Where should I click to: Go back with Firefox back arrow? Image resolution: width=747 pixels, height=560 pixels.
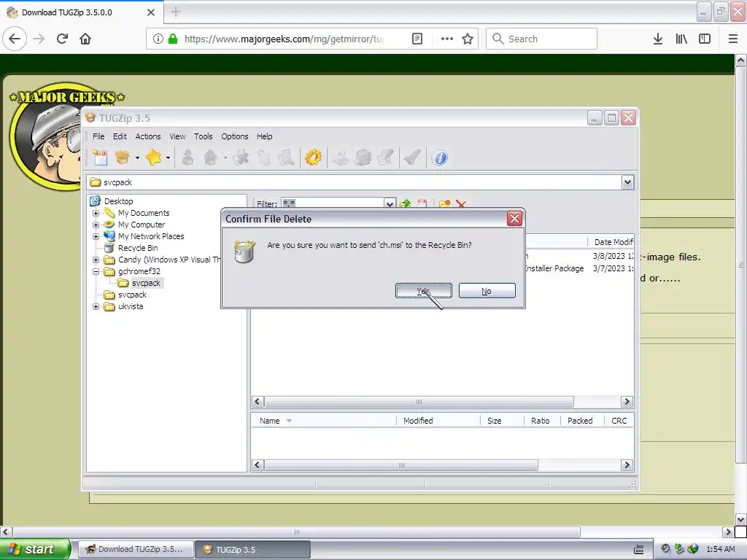click(15, 39)
